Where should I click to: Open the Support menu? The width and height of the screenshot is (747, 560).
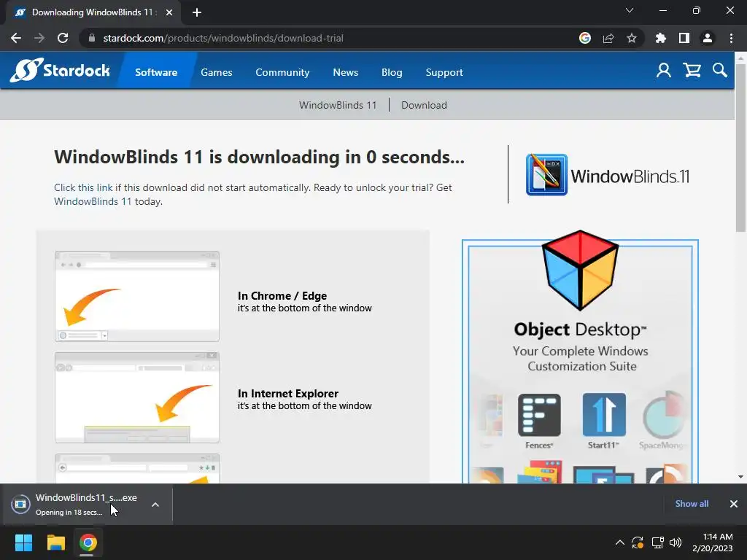tap(444, 72)
